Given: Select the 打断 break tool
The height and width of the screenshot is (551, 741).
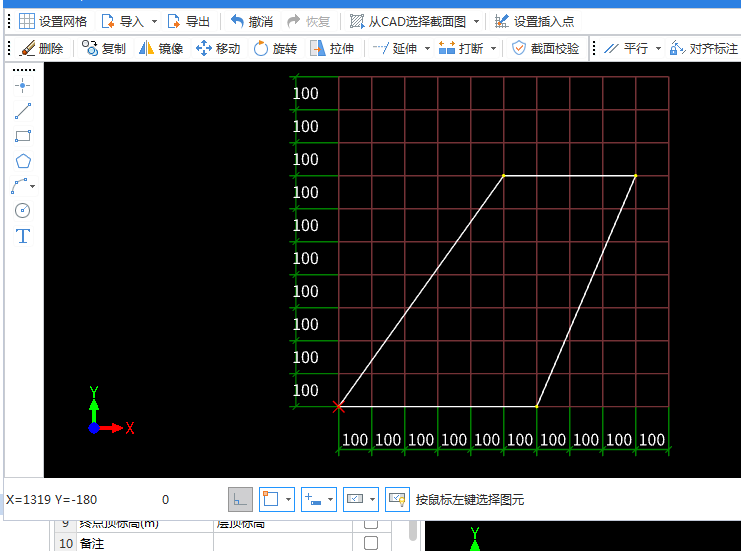Looking at the screenshot, I should (461, 48).
